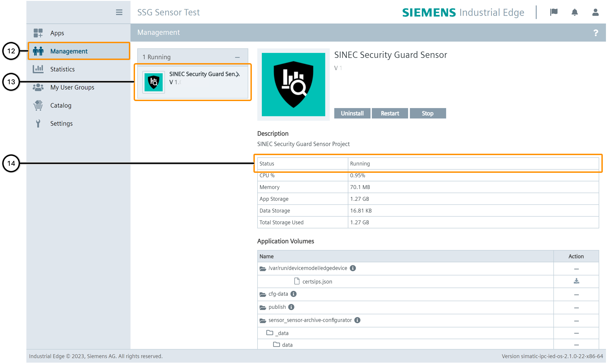This screenshot has height=364, width=608.
Task: Open the user profile icon
Action: pyautogui.click(x=595, y=12)
